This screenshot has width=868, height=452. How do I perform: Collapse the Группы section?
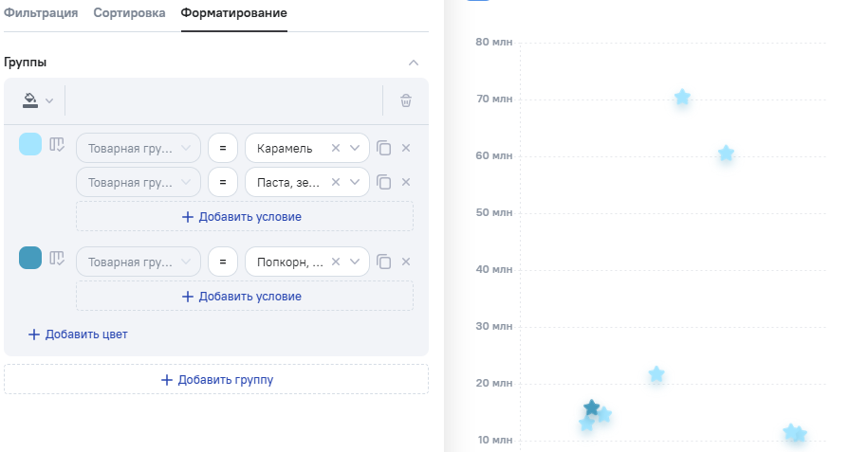point(413,63)
